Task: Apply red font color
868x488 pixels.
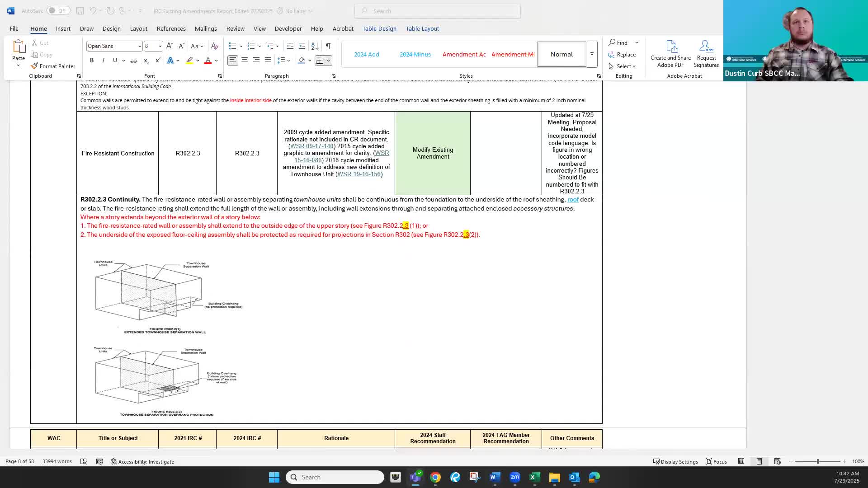Action: [x=208, y=61]
